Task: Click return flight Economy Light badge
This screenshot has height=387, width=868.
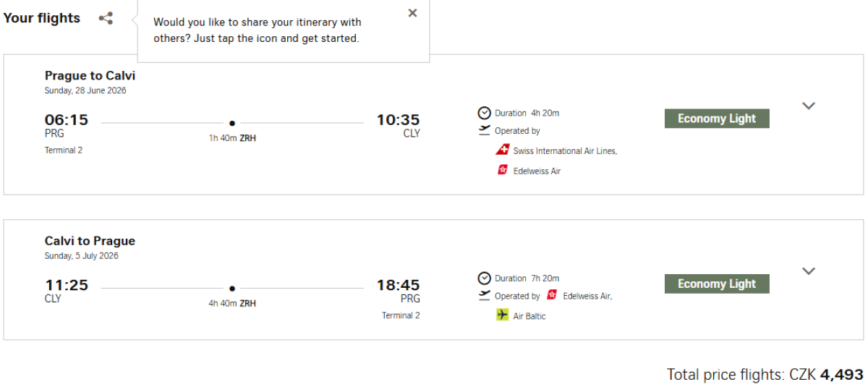Action: [716, 284]
